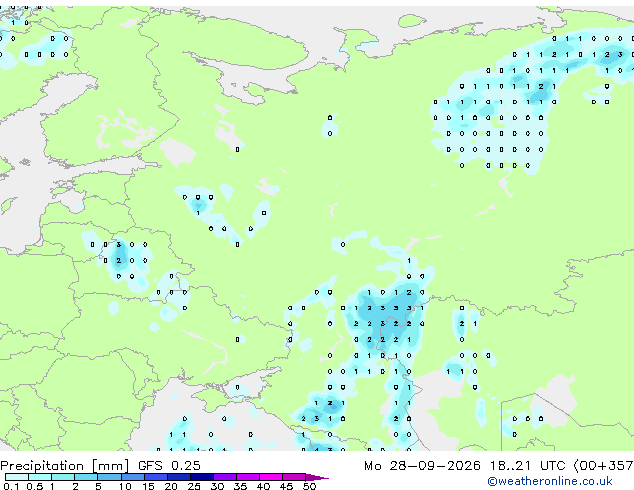Click the 18..21 UTC time label
Image resolution: width=634 pixels, height=490 pixels.
[x=527, y=466]
